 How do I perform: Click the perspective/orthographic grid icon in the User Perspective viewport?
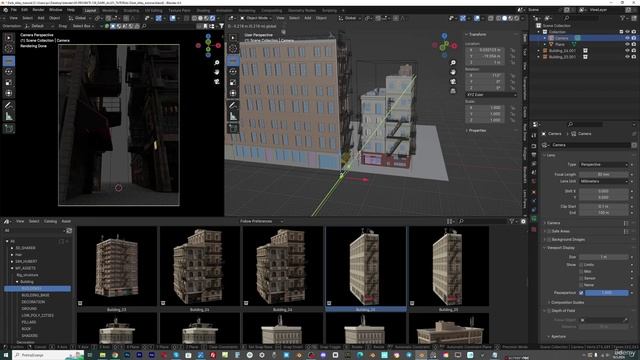pyautogui.click(x=453, y=91)
